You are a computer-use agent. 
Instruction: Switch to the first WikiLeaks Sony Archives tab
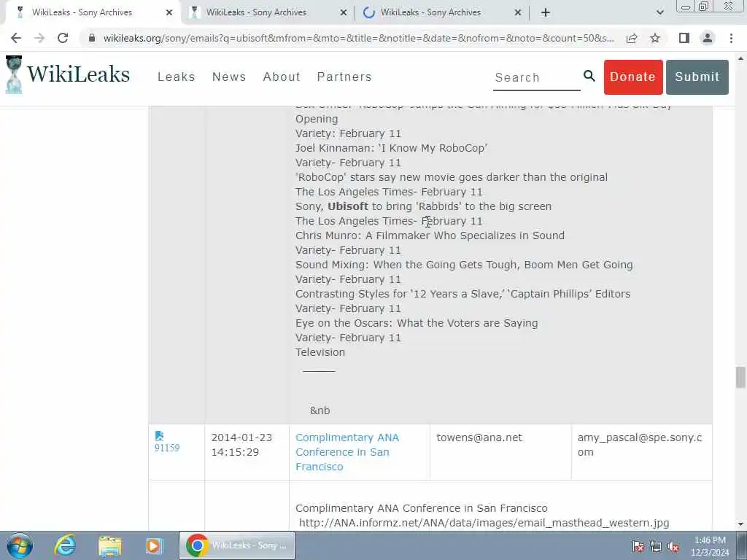[82, 12]
